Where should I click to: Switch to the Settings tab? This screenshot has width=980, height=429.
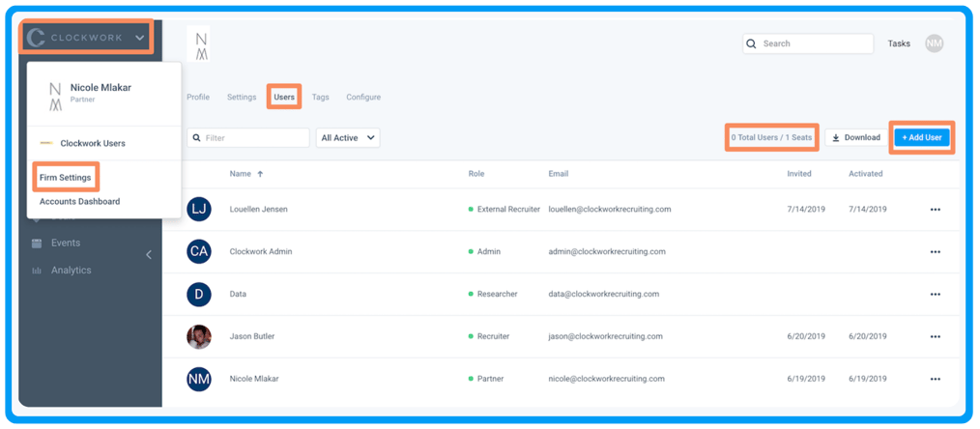[242, 98]
